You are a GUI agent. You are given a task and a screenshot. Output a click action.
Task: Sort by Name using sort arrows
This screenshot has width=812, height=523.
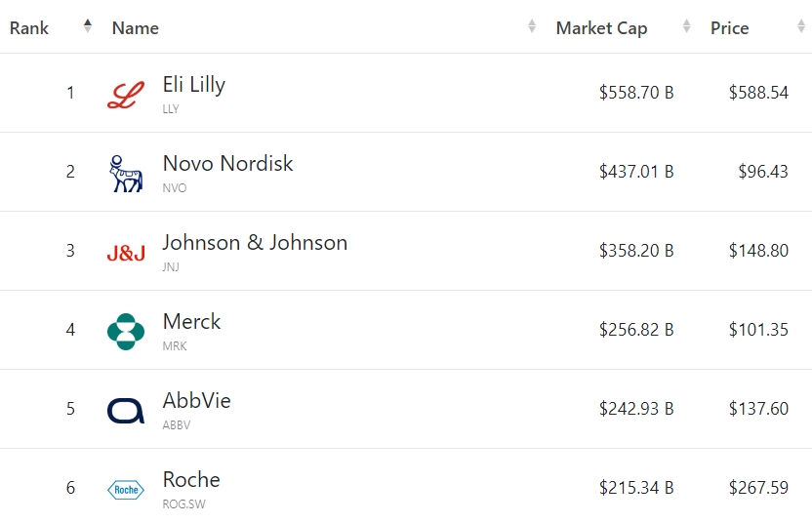click(x=532, y=26)
